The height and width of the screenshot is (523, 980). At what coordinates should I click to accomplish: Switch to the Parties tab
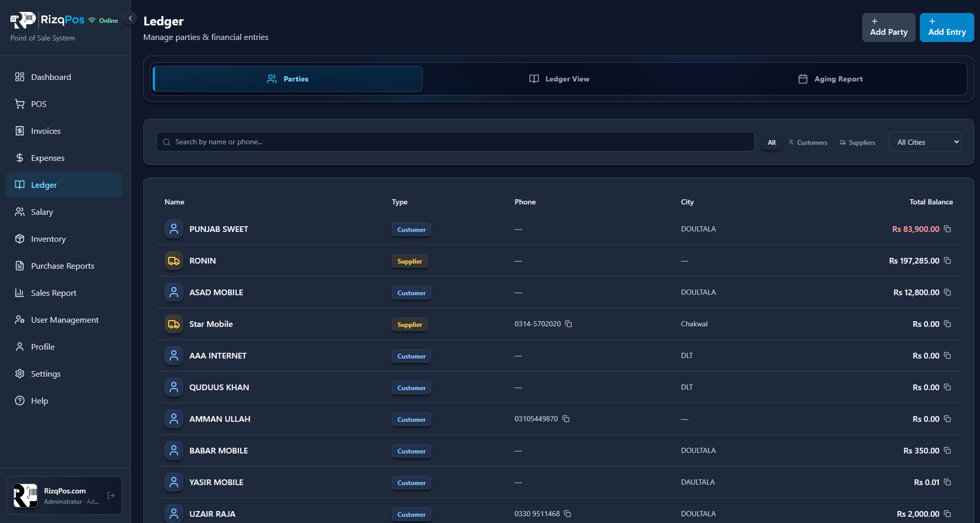[x=288, y=79]
